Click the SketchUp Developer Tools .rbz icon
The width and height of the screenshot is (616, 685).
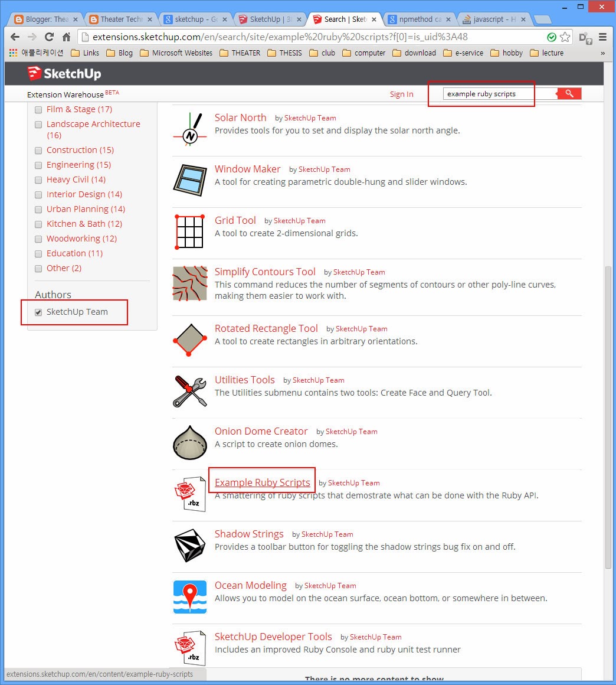[190, 648]
